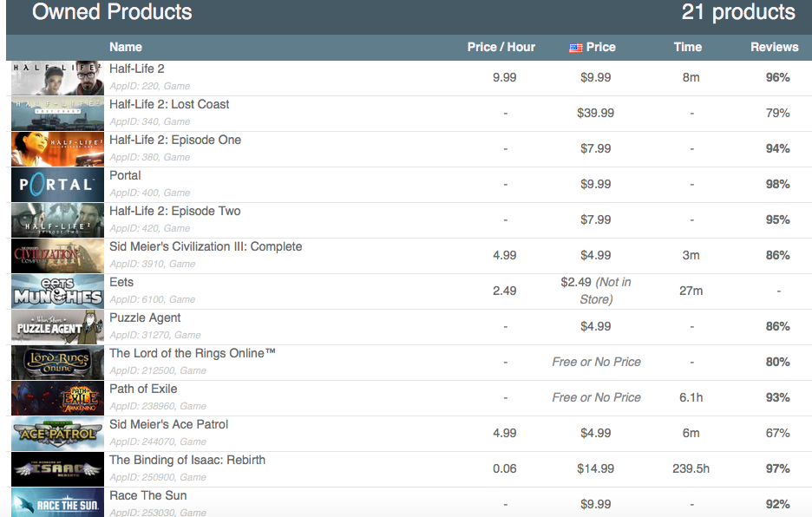This screenshot has height=517, width=812.
Task: Select the 'AppID: 340, Game' text
Action: click(x=150, y=121)
